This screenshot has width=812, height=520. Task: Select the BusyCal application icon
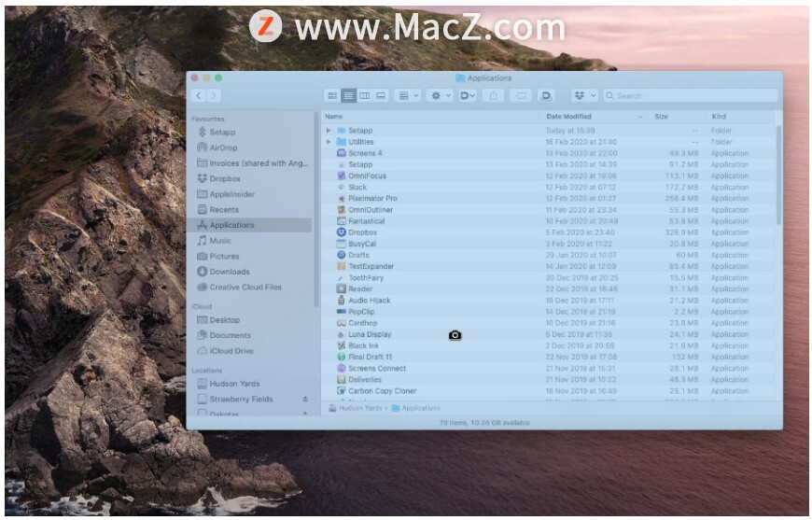point(342,244)
